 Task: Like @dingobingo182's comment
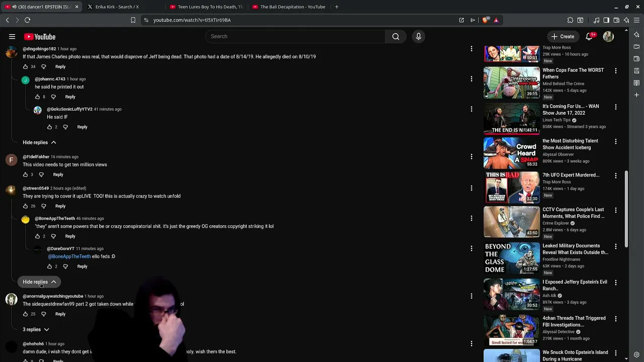tap(25, 66)
